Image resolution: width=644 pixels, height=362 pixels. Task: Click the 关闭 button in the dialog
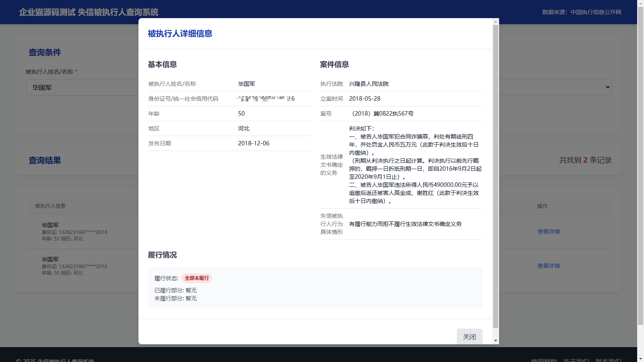pos(469,337)
